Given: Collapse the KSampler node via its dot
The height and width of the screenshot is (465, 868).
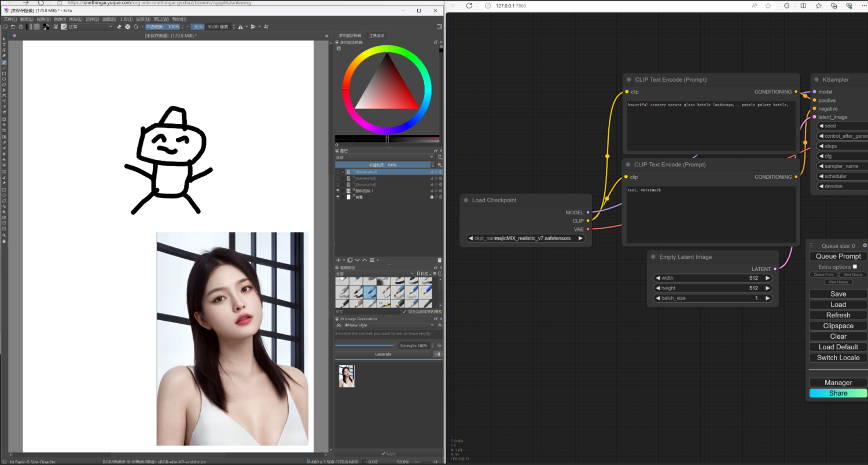Looking at the screenshot, I should tap(816, 80).
